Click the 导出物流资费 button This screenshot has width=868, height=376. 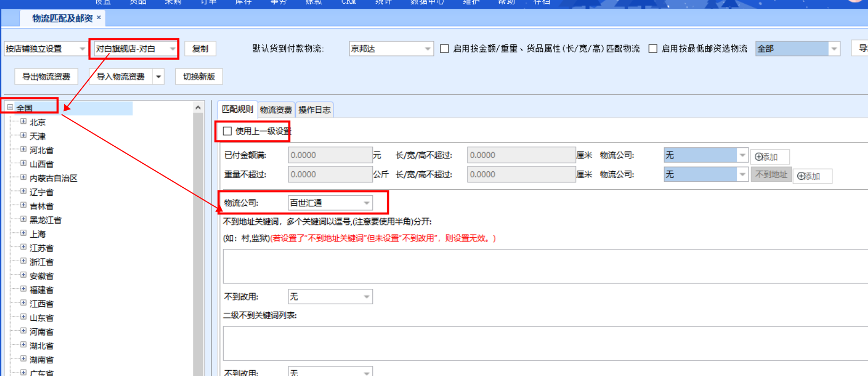[x=46, y=77]
